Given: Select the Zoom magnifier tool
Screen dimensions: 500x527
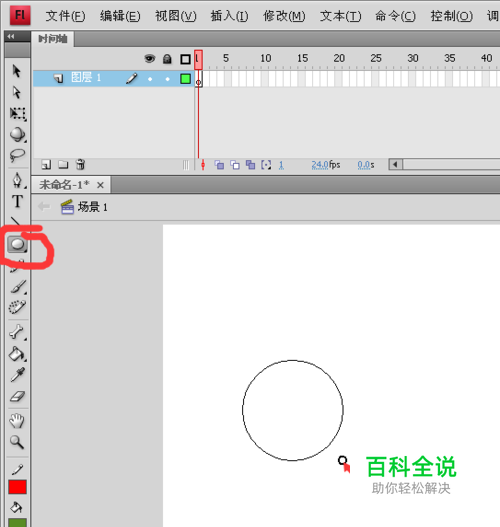Looking at the screenshot, I should pyautogui.click(x=17, y=442).
